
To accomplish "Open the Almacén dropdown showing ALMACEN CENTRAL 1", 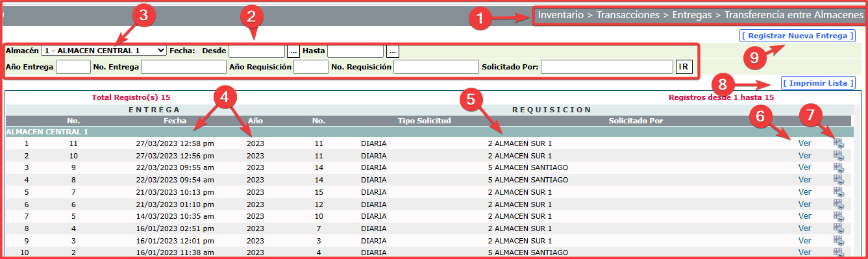I will point(104,50).
